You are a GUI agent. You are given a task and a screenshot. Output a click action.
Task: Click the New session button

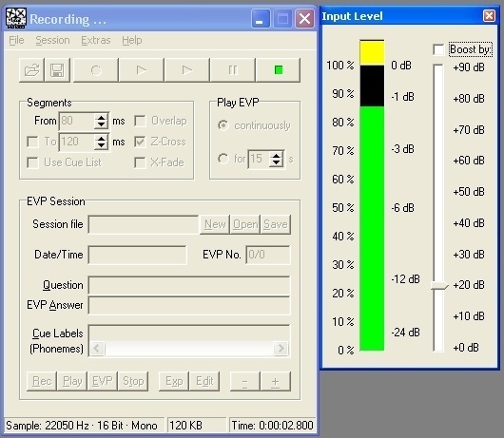215,224
